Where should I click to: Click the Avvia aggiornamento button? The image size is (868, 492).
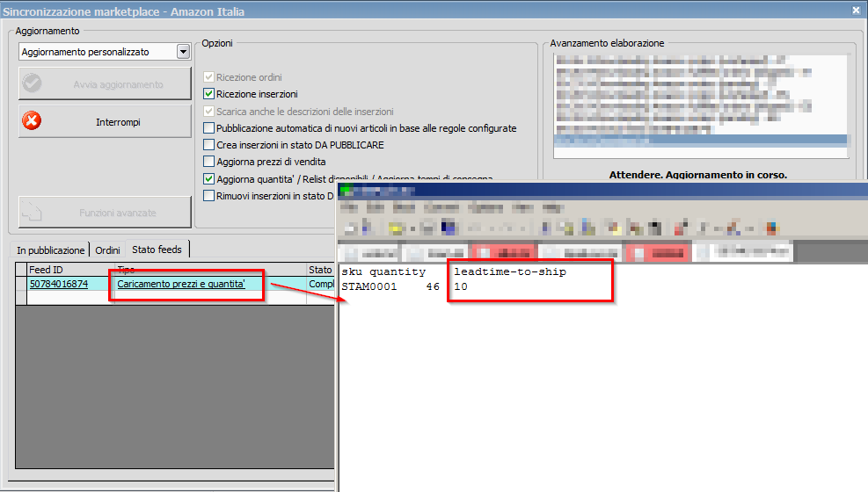(x=105, y=84)
